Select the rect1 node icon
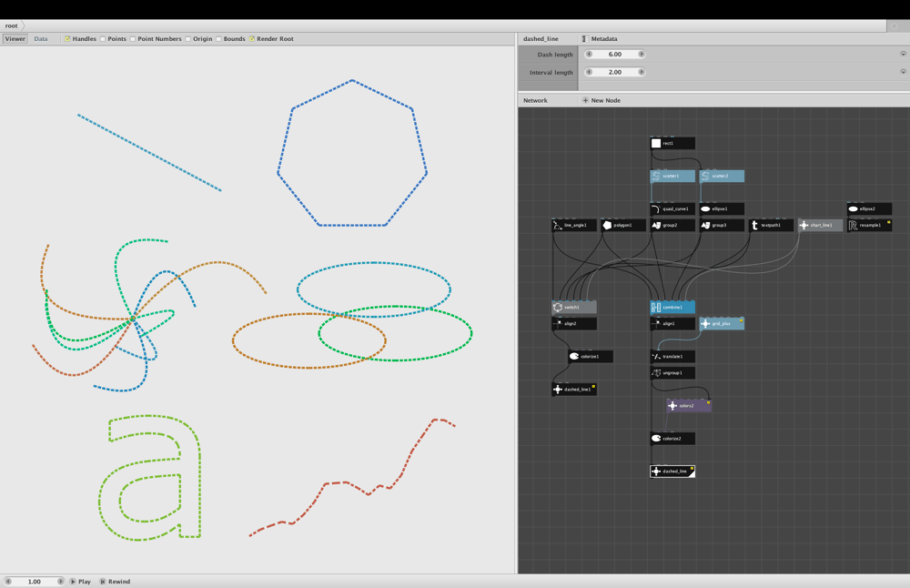Viewport: 910px width, 588px height. tap(656, 144)
